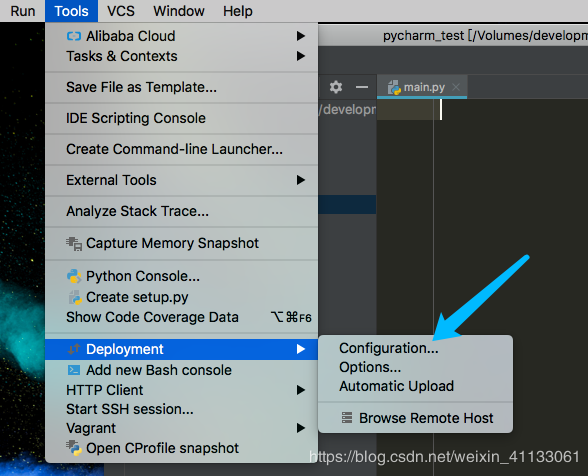Select Browse Remote Host label
Screen dimensions: 588x476
tap(426, 418)
